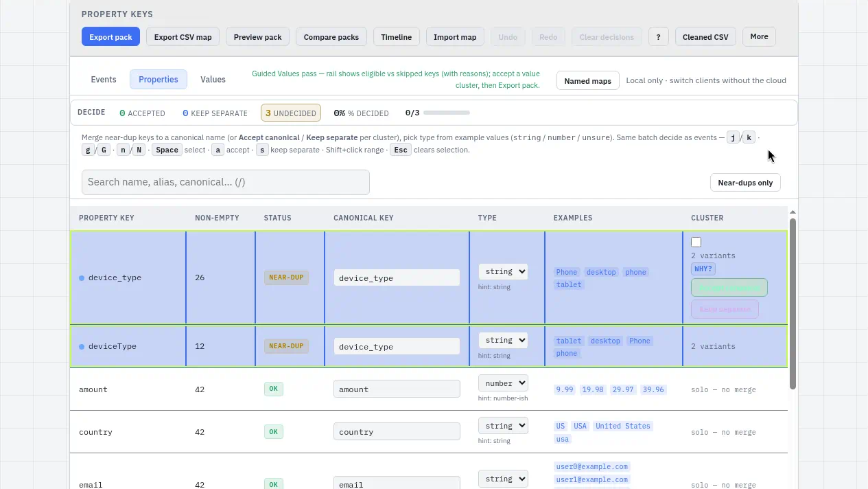Edit the country canonical key field

[397, 431]
